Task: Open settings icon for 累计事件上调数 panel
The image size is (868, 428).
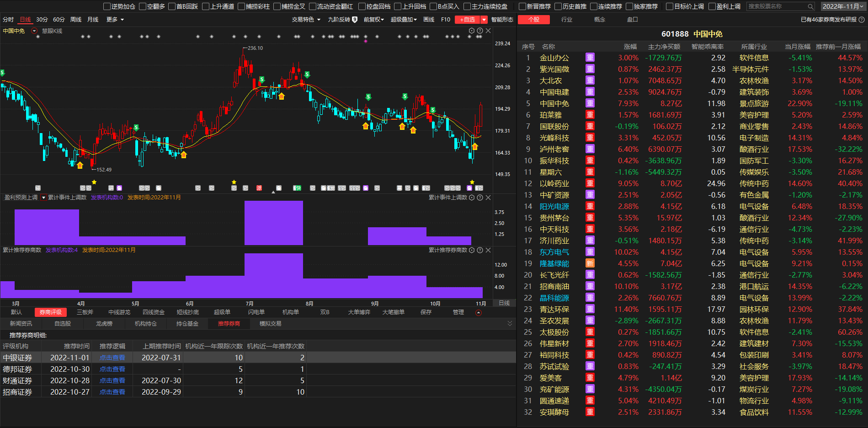Action: [472, 198]
